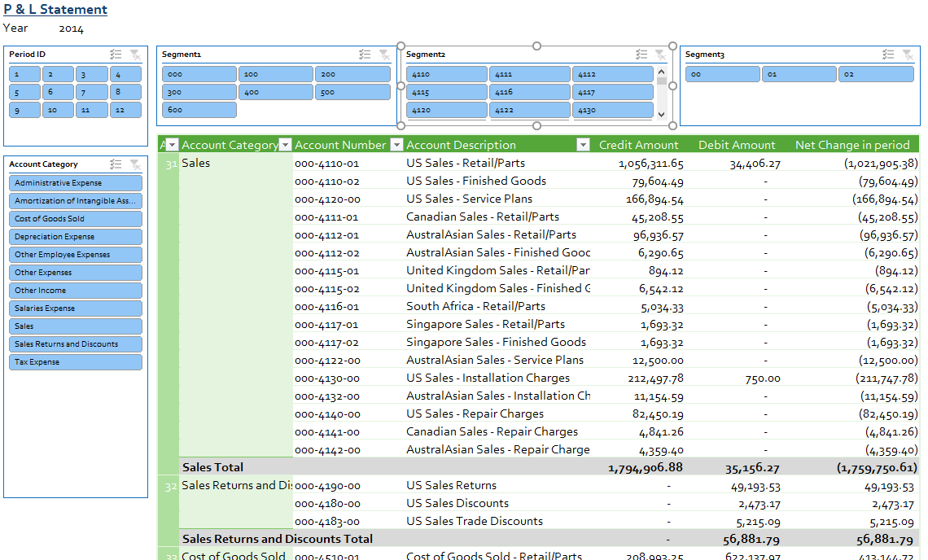This screenshot has height=560, width=928.
Task: Filter by Other Expenses slicer item
Action: (x=76, y=273)
